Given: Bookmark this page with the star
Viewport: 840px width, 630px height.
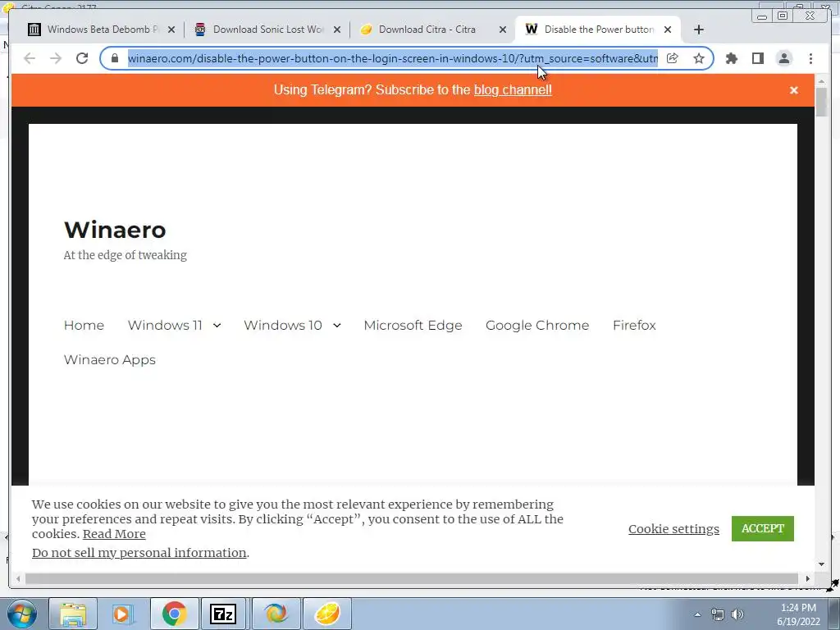Looking at the screenshot, I should [699, 58].
